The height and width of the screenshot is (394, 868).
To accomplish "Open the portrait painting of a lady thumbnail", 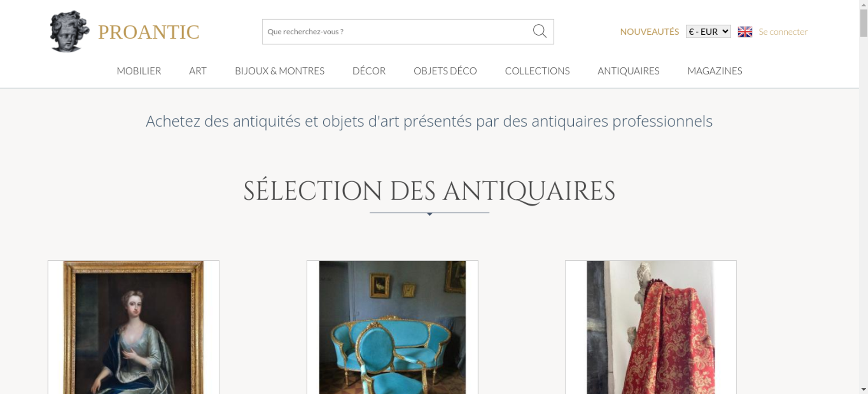I will point(133,327).
